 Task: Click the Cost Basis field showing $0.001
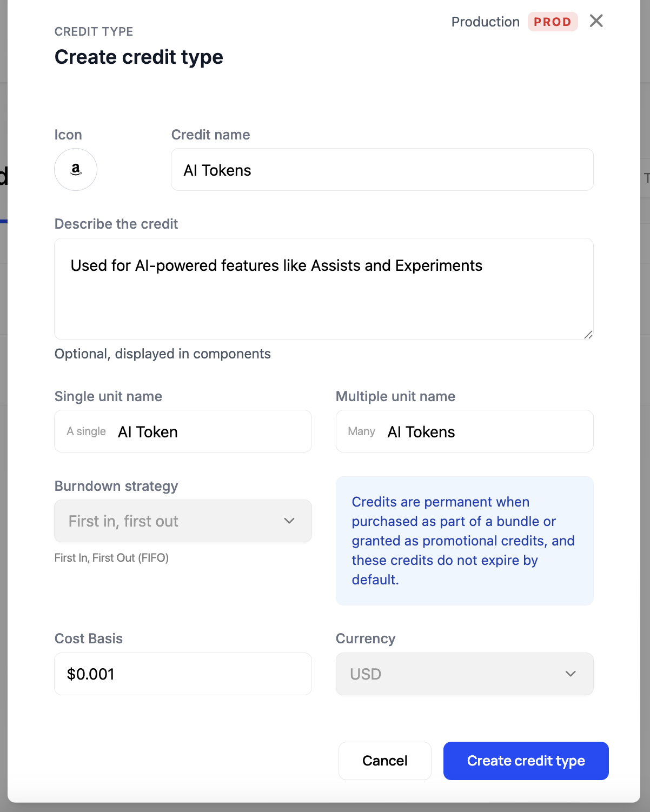pos(183,674)
